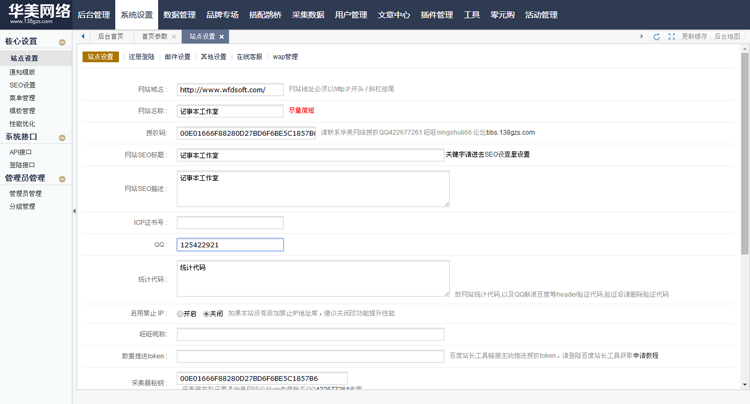This screenshot has height=404, width=750.
Task: Open the 工具 top menu
Action: (472, 15)
